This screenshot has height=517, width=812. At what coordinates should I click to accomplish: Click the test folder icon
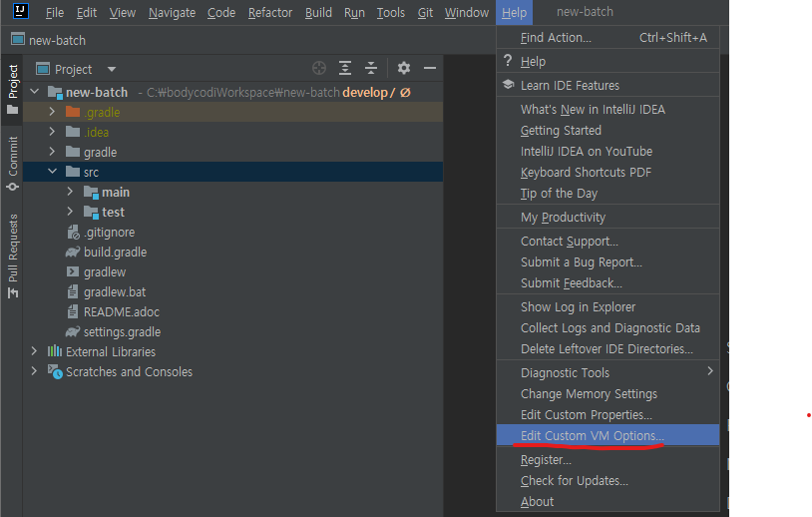coord(91,212)
